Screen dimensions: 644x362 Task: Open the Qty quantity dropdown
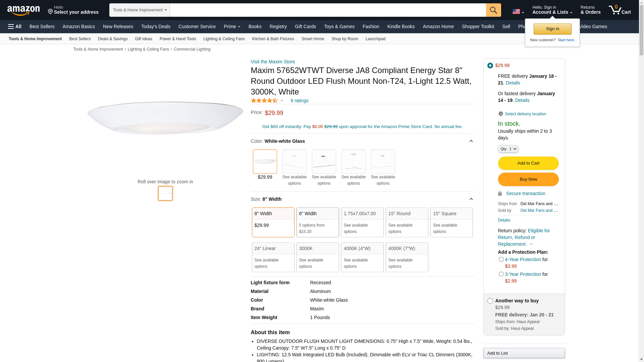coord(508,149)
